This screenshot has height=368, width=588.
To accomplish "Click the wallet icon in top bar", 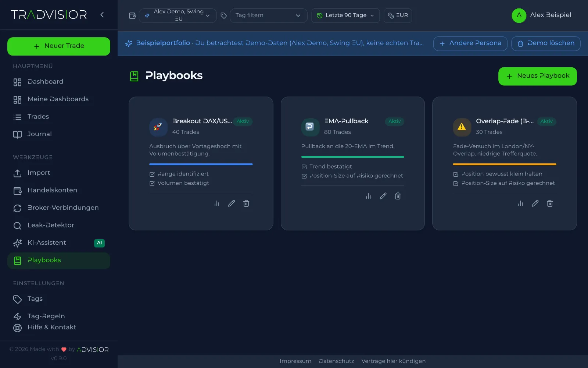I will tap(132, 15).
